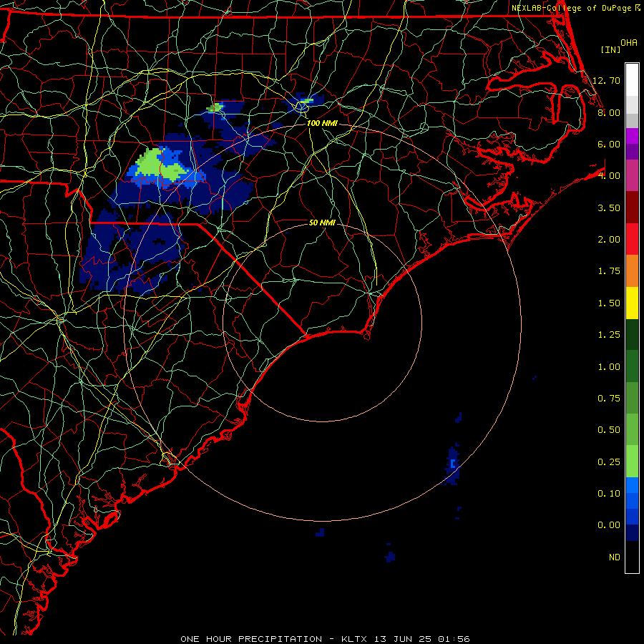Click the "01:56" timestamp
Viewport: 644px width, 644px height.
(x=454, y=639)
